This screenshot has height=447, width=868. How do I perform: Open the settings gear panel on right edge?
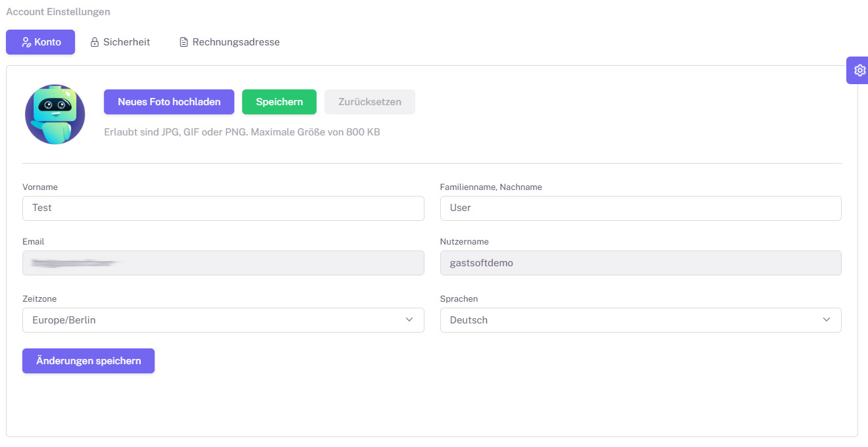pos(858,70)
